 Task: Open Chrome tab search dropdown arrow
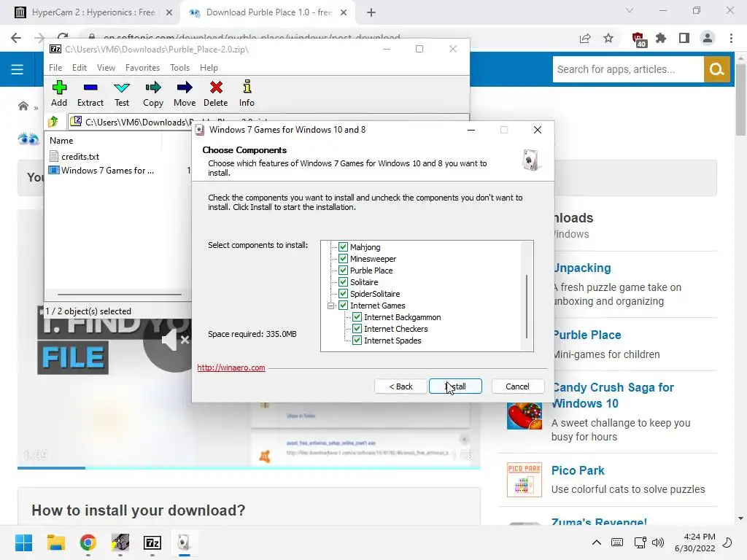pos(630,10)
